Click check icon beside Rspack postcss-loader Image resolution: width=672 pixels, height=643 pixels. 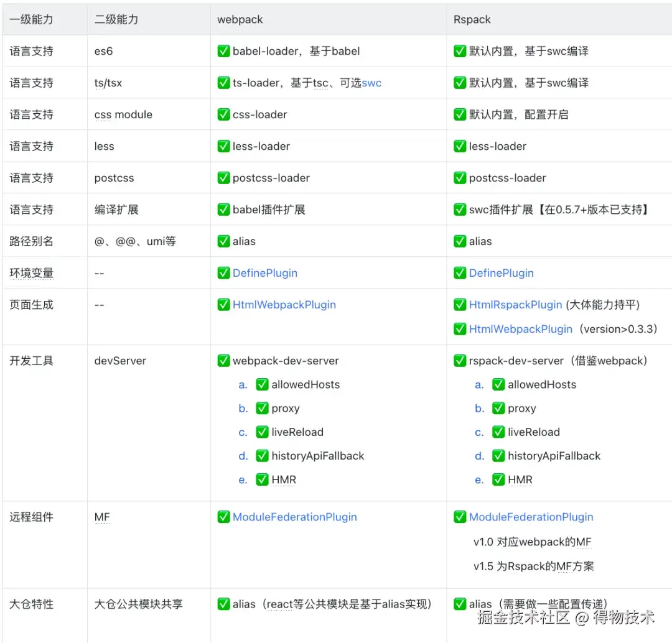(x=460, y=178)
